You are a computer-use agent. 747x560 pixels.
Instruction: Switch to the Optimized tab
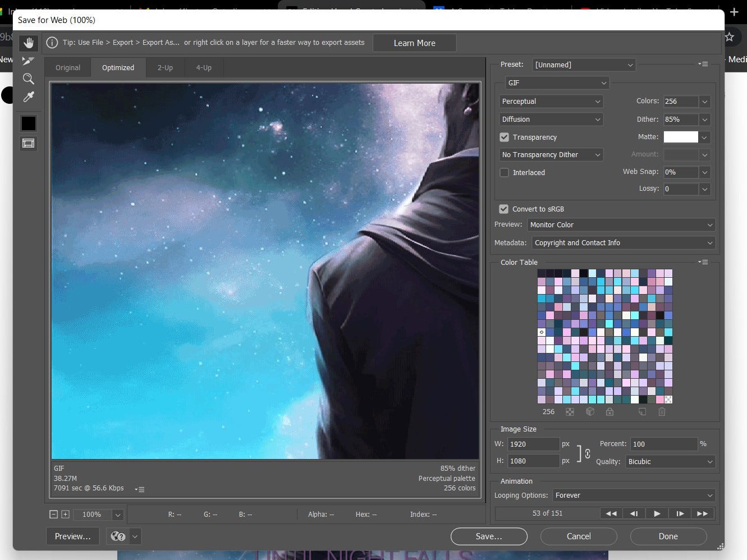tap(118, 67)
